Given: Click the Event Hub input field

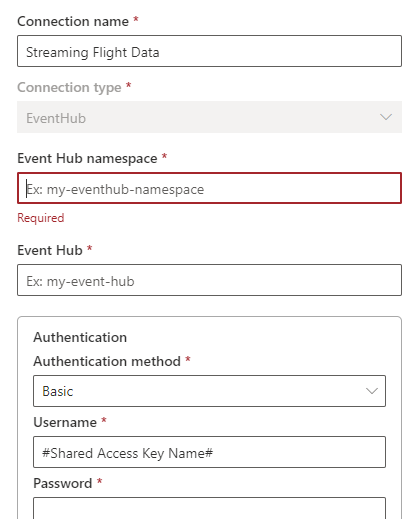Looking at the screenshot, I should click(x=209, y=280).
